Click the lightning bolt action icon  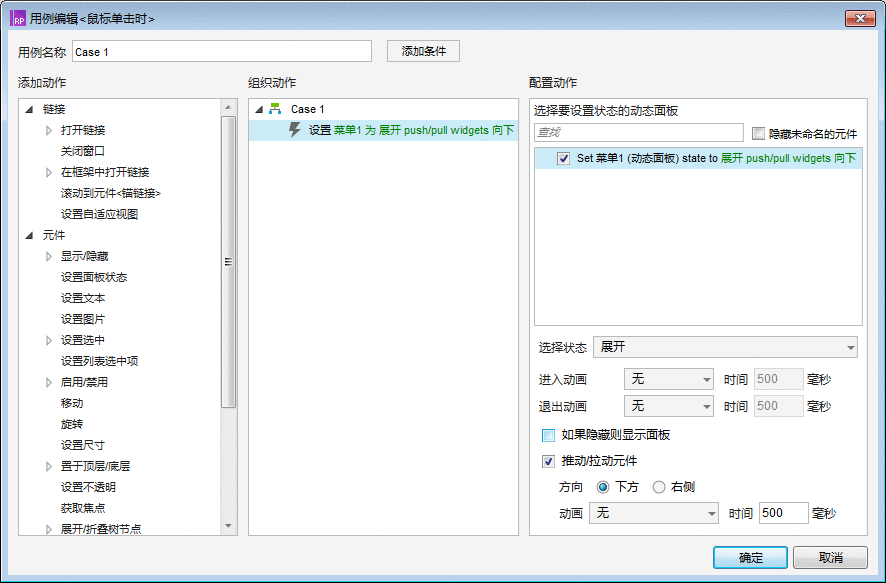pos(294,130)
